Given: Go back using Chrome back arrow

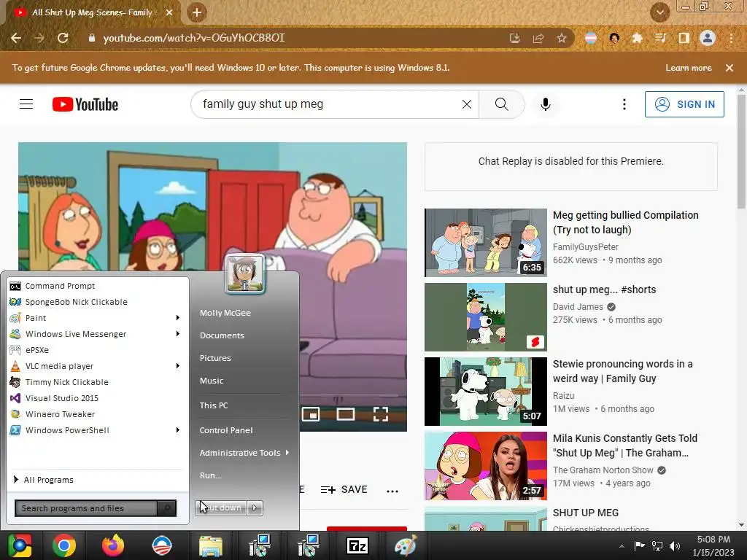Looking at the screenshot, I should pos(16,38).
